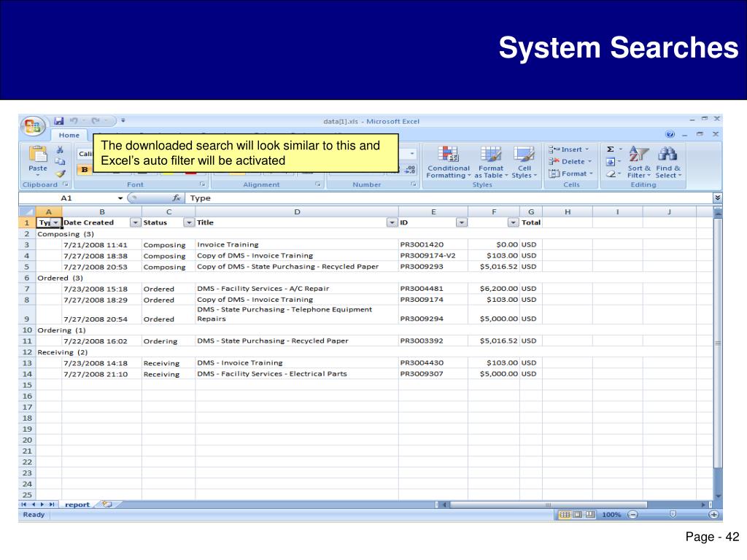
Task: Select title 'DMS - Facility Services - A/C Repair'
Action: (263, 289)
